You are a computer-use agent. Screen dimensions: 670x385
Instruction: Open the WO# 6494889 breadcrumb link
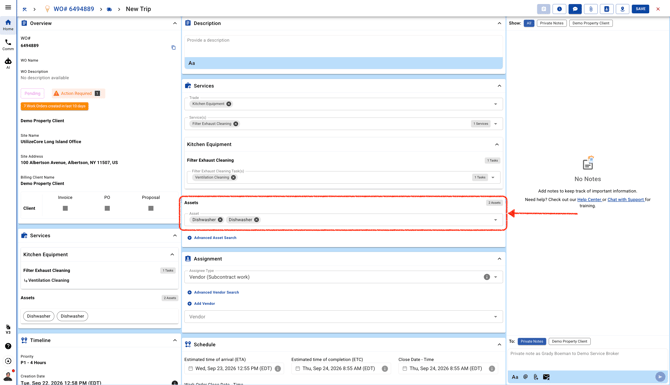coord(73,9)
